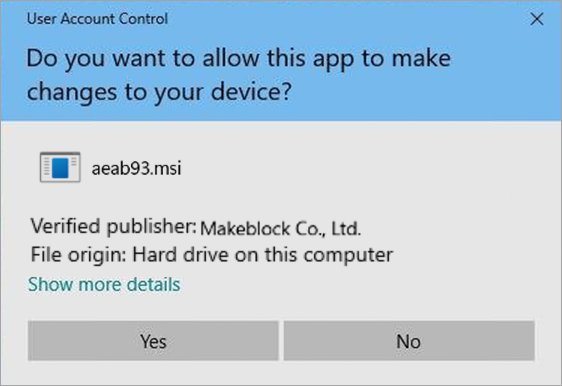Click the heading line 'changes to your device?'
The height and width of the screenshot is (386, 562).
159,92
